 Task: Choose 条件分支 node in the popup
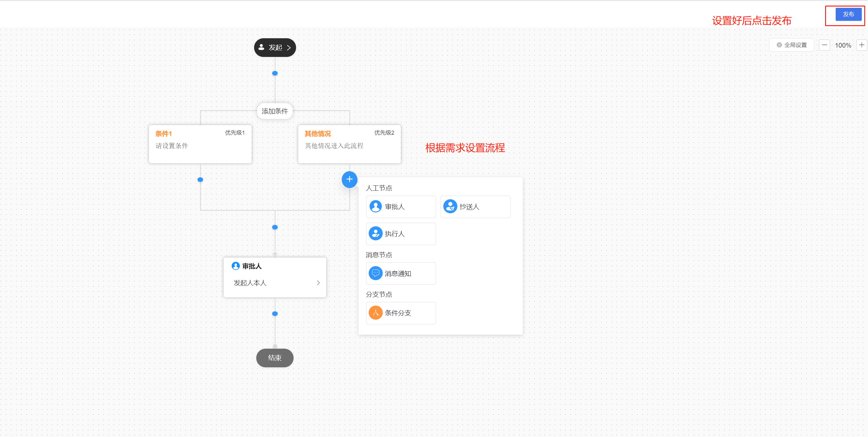point(401,313)
